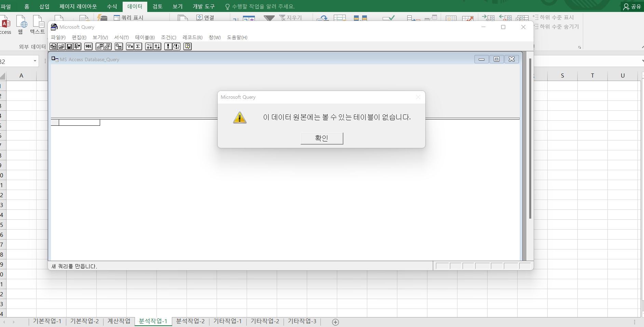Click the Return Data door icon

tap(78, 46)
